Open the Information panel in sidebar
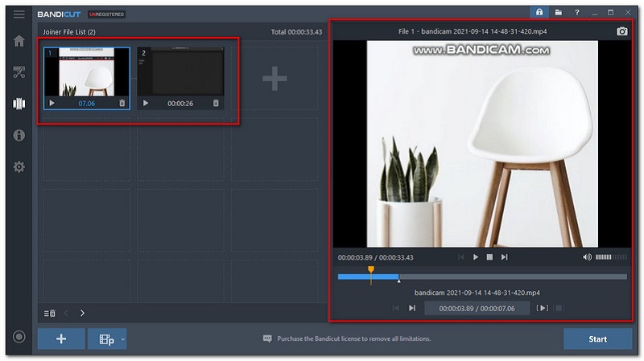This screenshot has width=644, height=361. 19,135
